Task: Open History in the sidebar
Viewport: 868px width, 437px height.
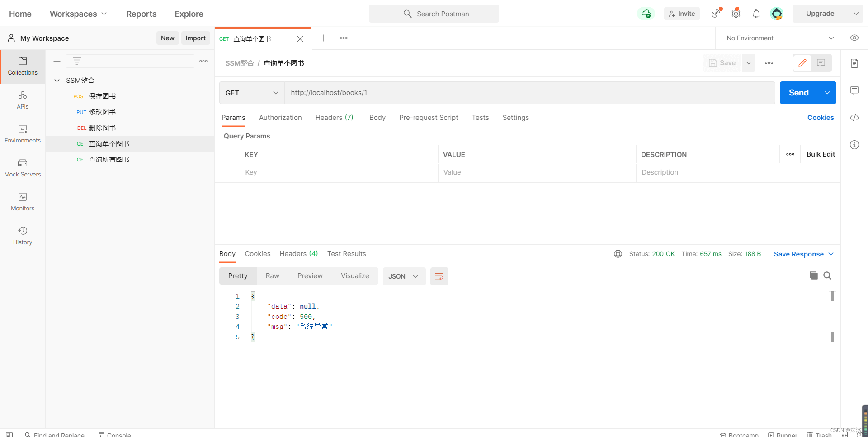Action: (x=23, y=236)
